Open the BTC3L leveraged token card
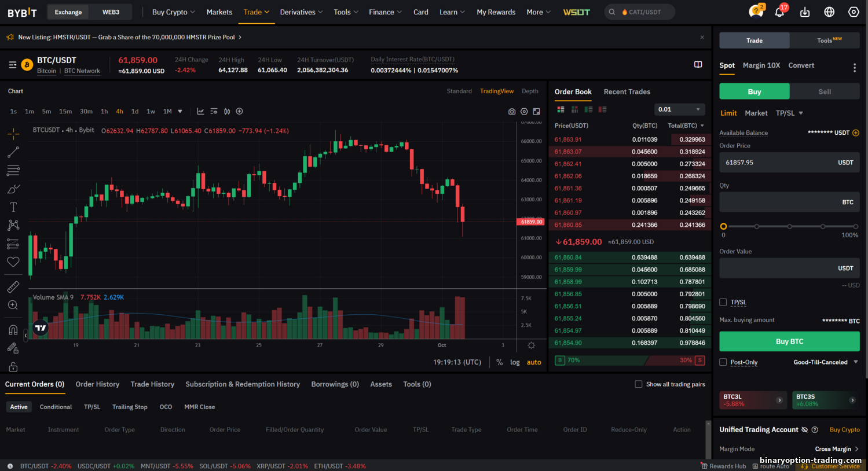This screenshot has width=868, height=471. point(752,400)
